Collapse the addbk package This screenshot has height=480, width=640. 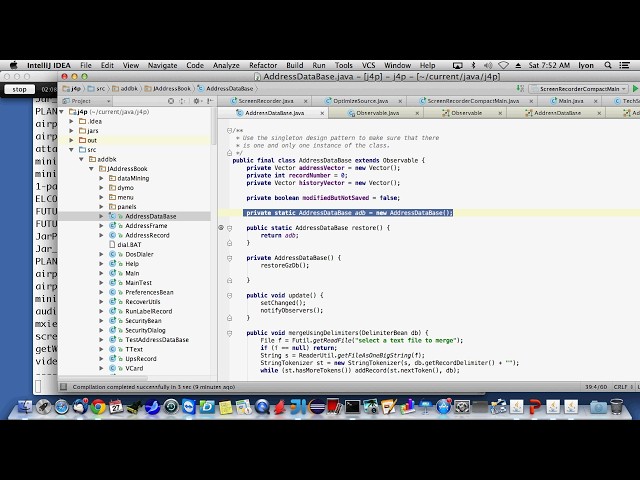coord(81,159)
